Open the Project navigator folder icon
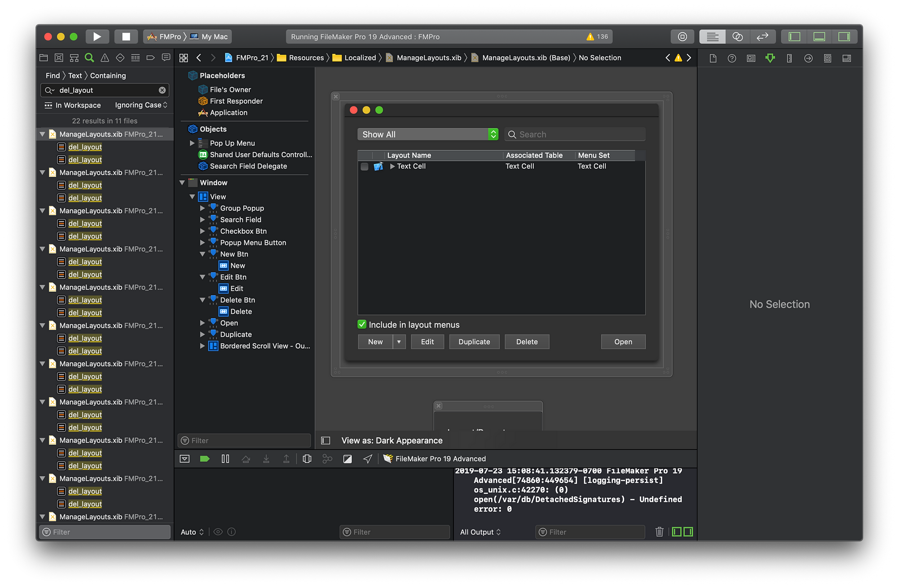The image size is (898, 588). pos(44,57)
